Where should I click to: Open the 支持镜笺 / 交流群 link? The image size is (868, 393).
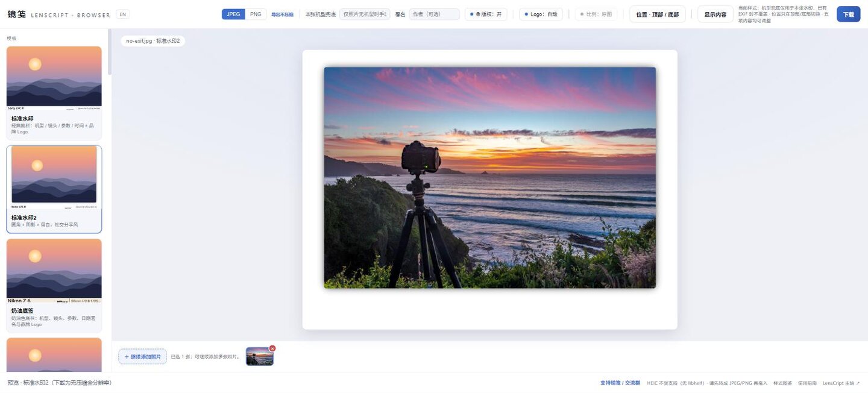620,383
